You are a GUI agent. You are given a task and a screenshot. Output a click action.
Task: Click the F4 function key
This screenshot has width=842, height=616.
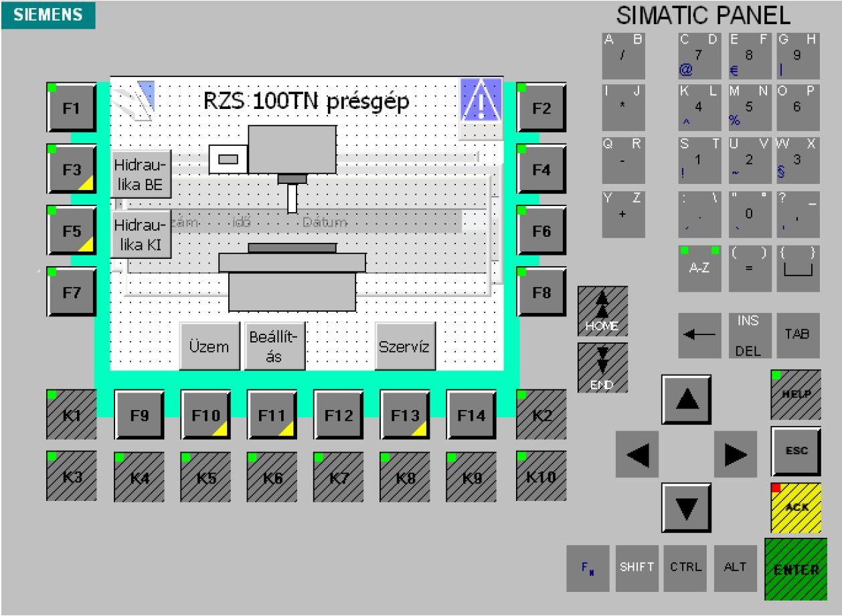click(541, 169)
